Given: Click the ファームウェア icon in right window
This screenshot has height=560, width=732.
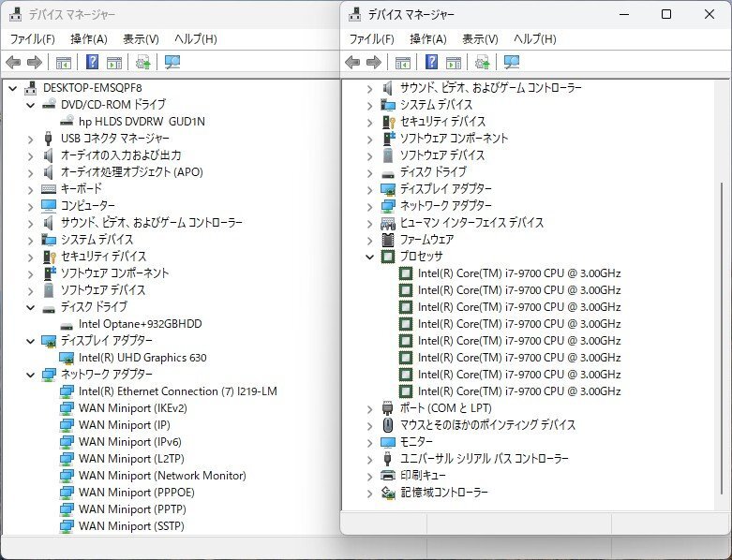Looking at the screenshot, I should click(x=388, y=239).
